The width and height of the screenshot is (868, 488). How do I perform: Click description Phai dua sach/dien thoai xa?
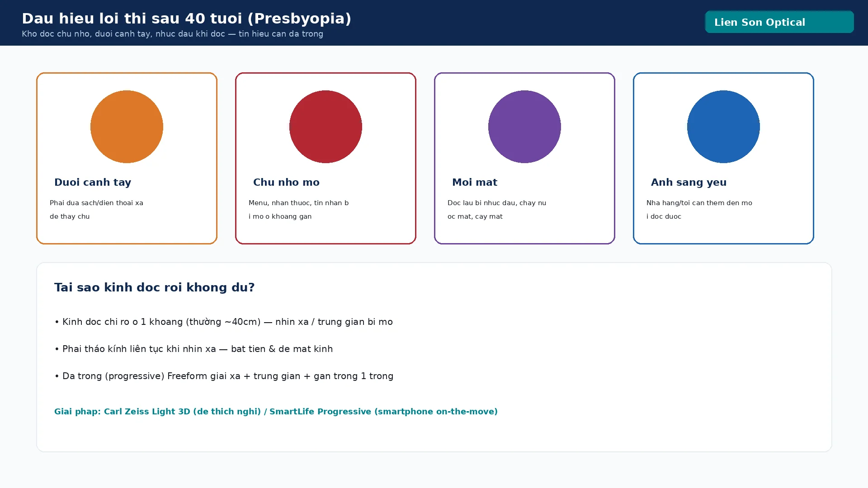[x=96, y=210]
